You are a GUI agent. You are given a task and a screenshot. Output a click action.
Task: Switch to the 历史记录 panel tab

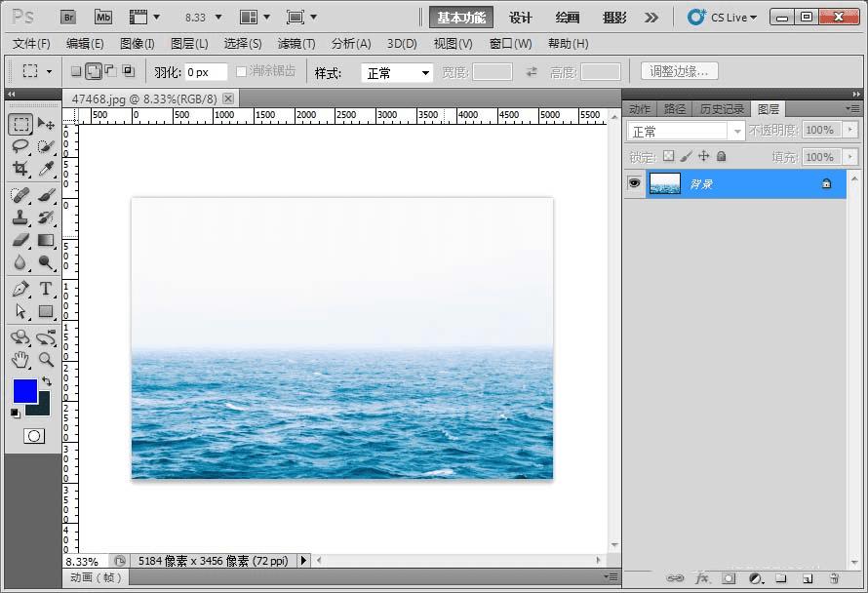click(x=720, y=108)
